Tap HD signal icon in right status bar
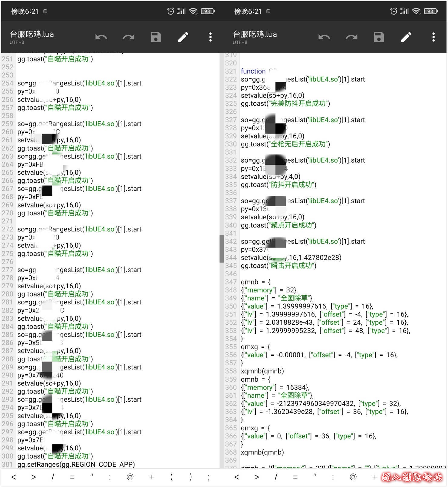The width and height of the screenshot is (448, 487). (x=404, y=11)
